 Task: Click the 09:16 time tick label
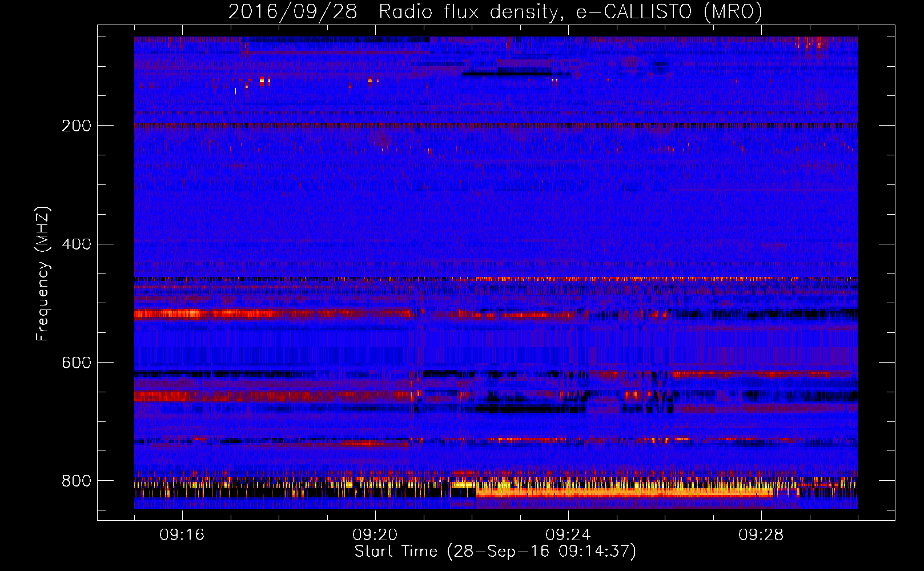182,535
